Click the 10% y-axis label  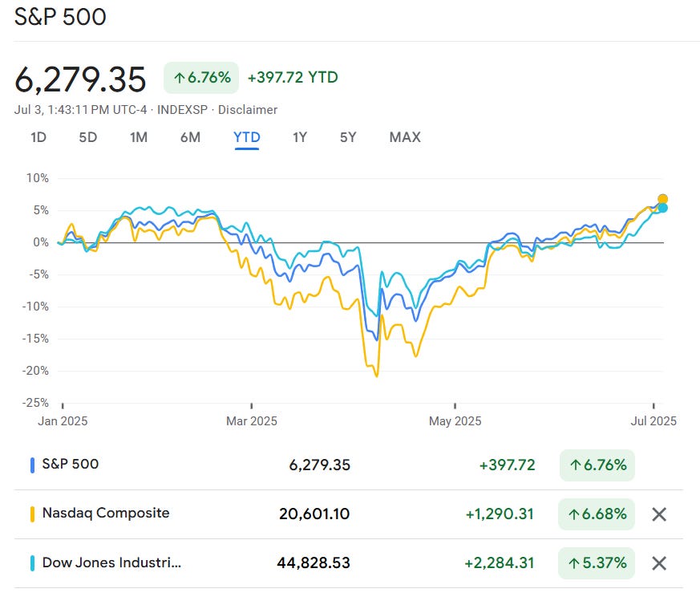coord(38,178)
